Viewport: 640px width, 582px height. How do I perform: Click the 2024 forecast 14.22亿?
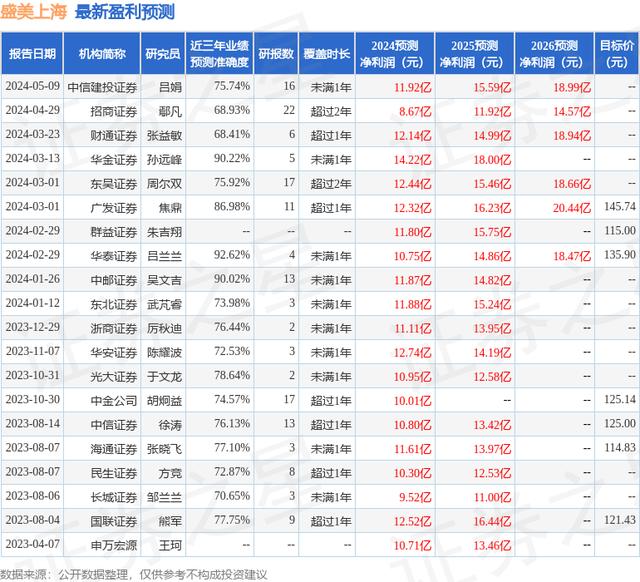pos(412,160)
